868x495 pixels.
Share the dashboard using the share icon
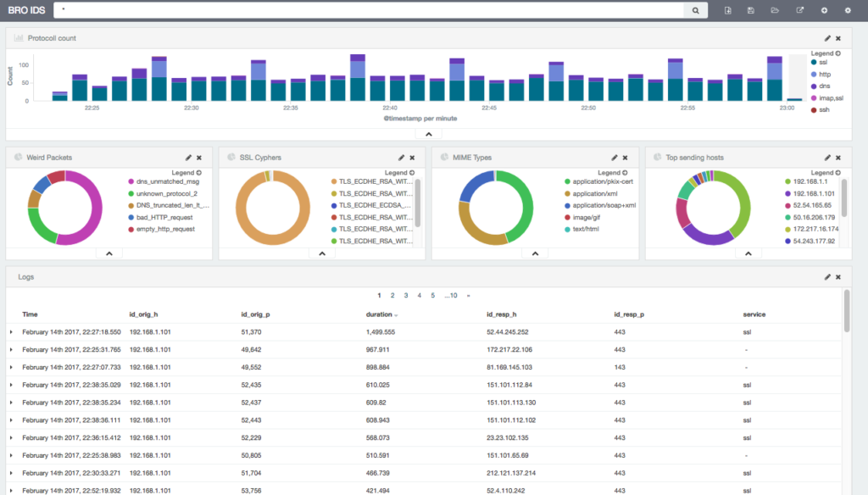tap(800, 9)
